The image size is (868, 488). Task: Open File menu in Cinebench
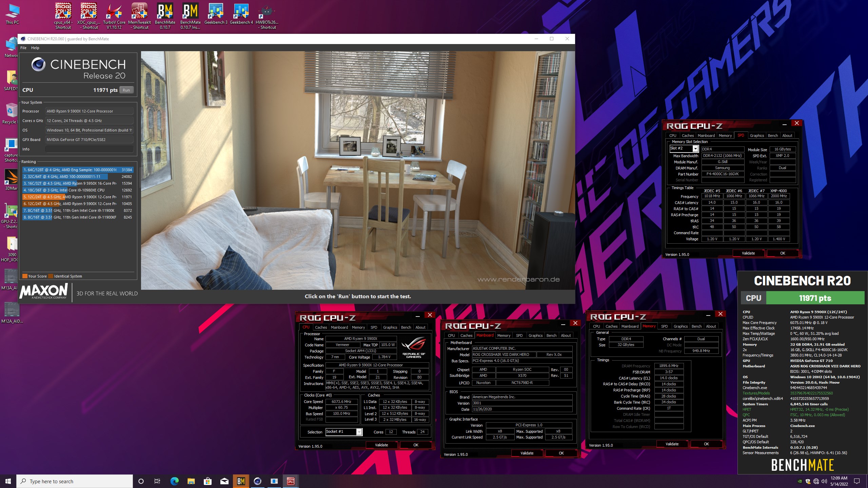tap(23, 48)
